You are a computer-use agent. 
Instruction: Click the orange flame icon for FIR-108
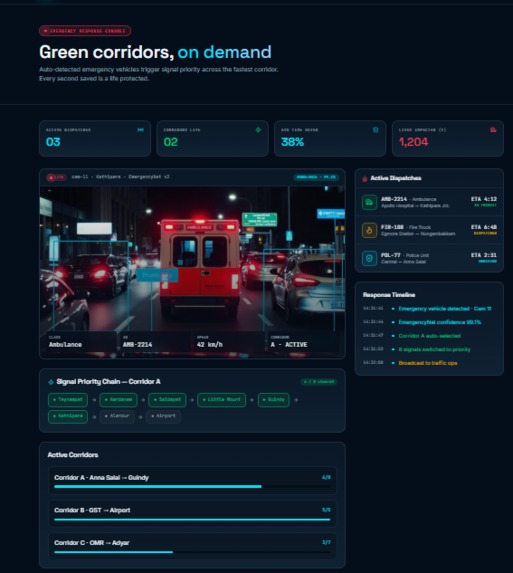pyautogui.click(x=369, y=230)
